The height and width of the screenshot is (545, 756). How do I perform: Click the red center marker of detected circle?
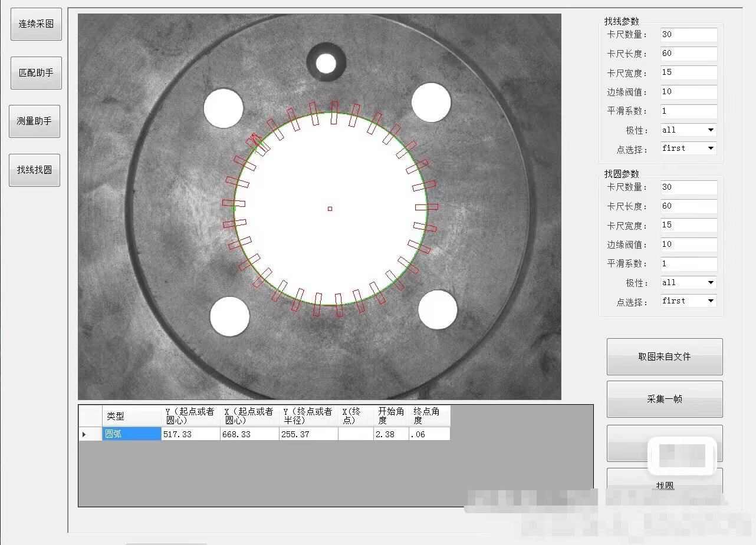tap(330, 209)
